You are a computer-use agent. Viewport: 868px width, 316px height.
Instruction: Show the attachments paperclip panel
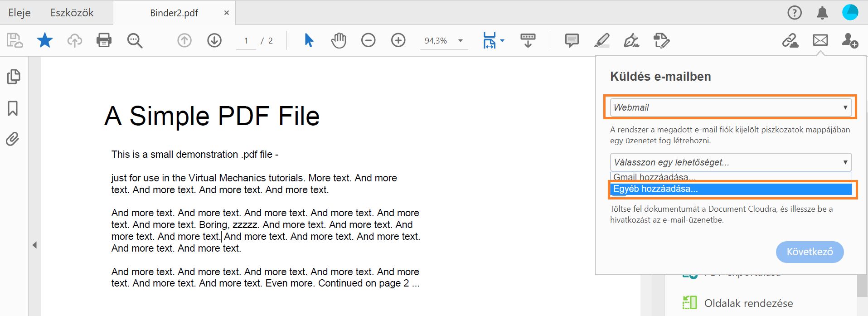pyautogui.click(x=13, y=139)
